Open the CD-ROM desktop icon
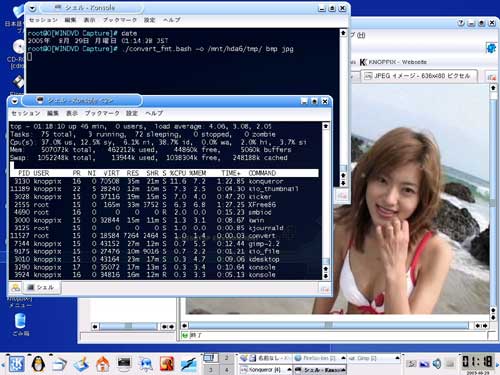The image size is (500, 375). tap(19, 47)
